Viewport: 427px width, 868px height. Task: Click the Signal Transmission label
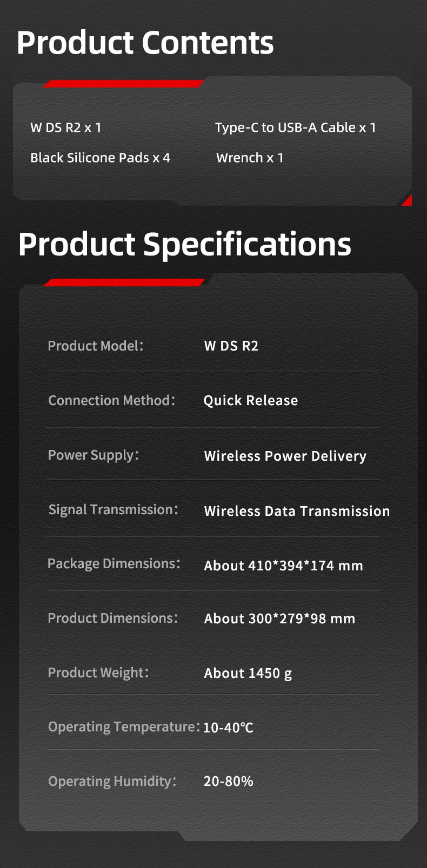coord(113,509)
